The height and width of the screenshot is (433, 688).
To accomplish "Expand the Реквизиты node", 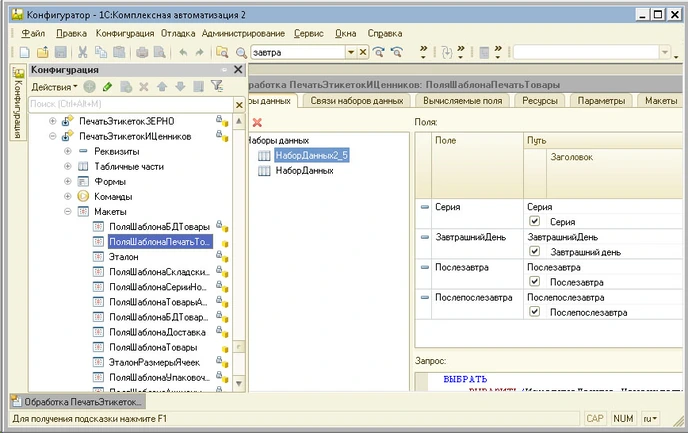I will click(x=68, y=151).
